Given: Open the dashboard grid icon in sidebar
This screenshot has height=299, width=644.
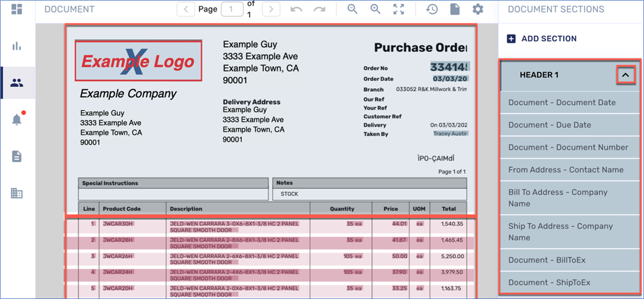Looking at the screenshot, I should click(16, 9).
